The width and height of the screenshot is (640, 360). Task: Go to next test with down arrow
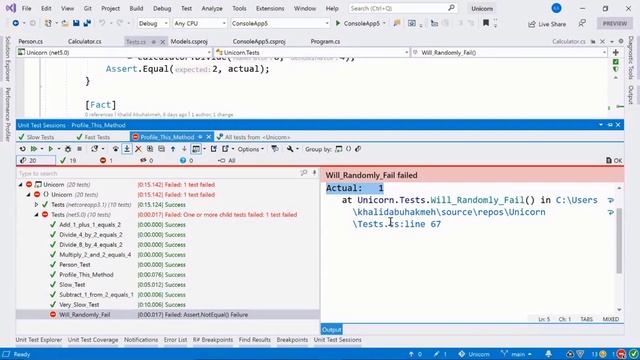[184, 149]
